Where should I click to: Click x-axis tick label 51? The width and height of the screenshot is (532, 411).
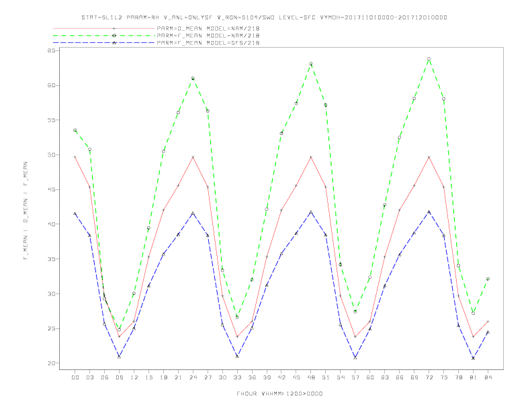pos(326,377)
